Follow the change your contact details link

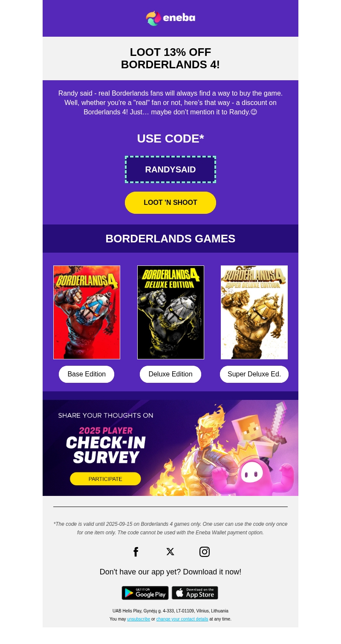click(182, 619)
